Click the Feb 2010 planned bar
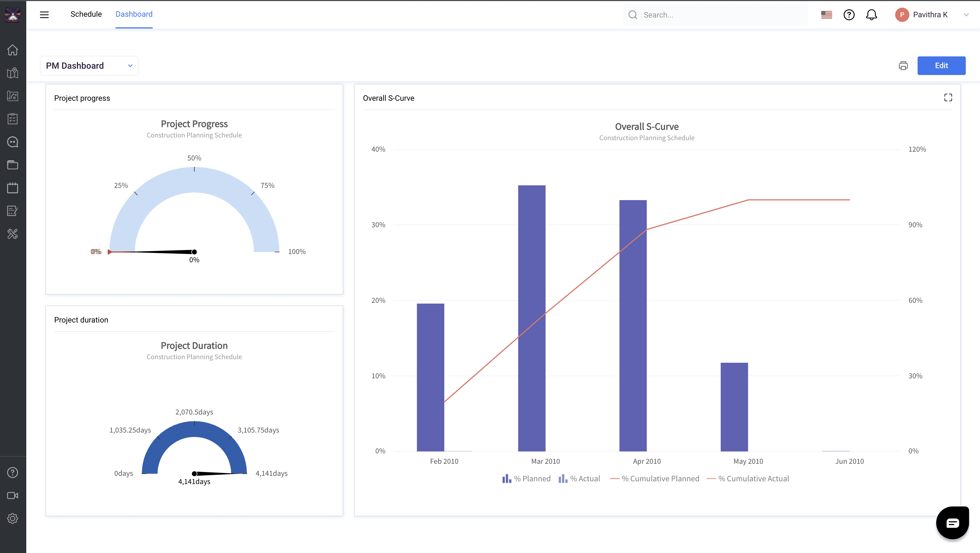Viewport: 980px width, 553px height. pos(430,377)
